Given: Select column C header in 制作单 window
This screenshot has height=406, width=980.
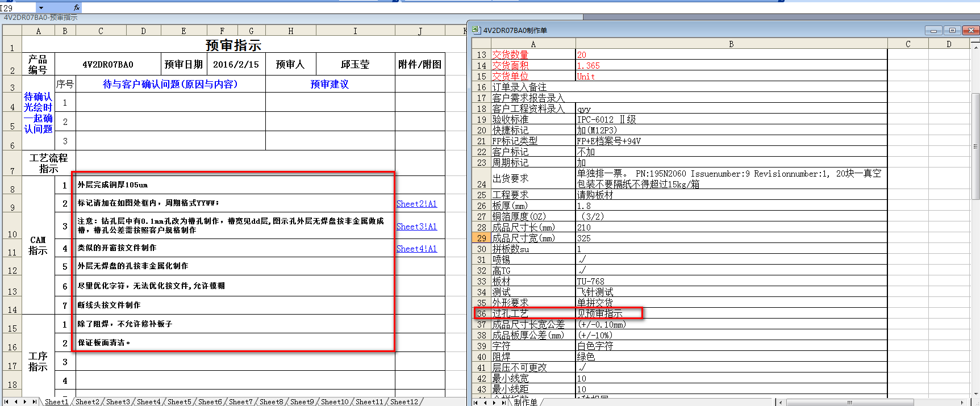Looking at the screenshot, I should 908,44.
